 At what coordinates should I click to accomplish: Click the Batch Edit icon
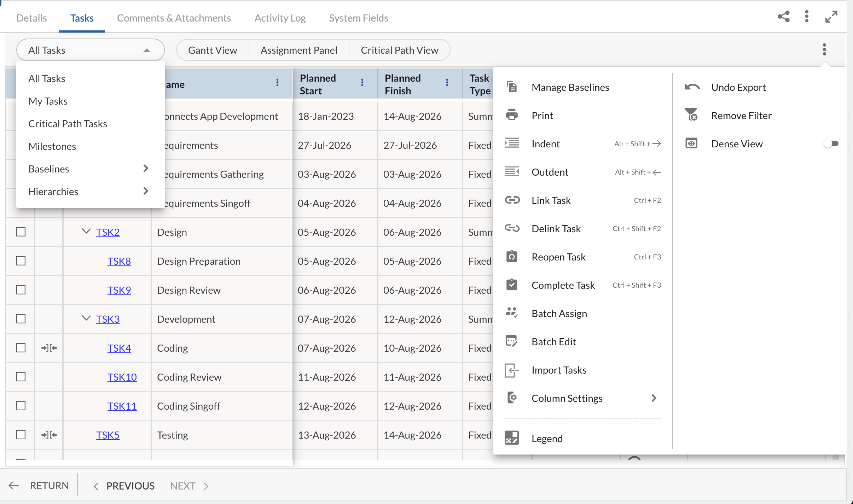click(512, 341)
